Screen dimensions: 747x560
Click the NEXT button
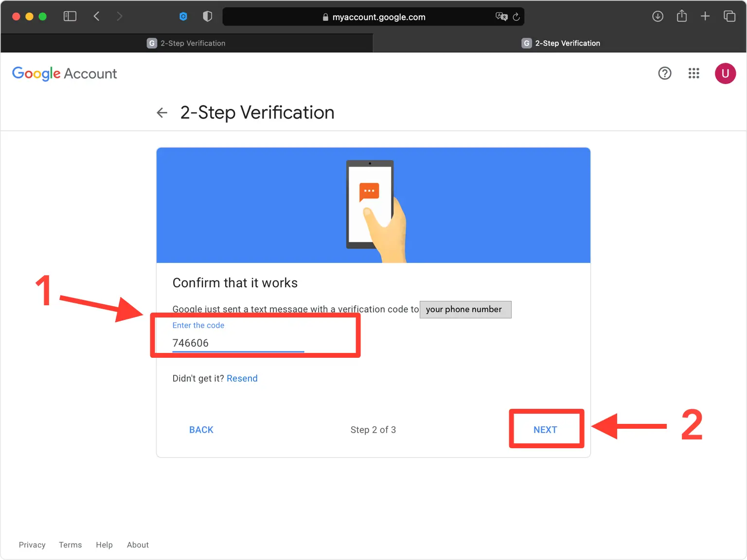tap(545, 430)
